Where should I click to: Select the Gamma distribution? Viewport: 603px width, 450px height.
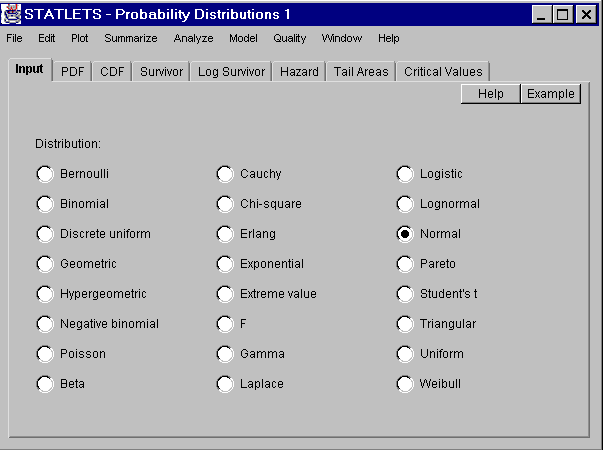(225, 354)
